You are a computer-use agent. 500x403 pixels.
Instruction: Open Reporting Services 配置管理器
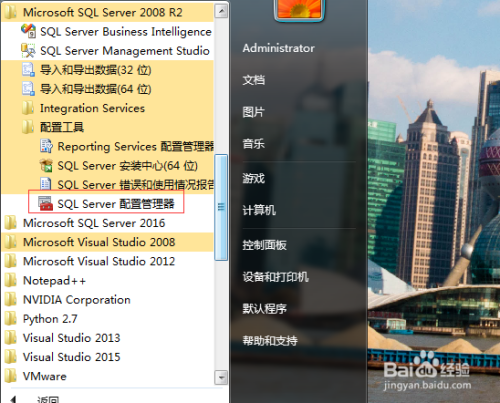(107, 146)
